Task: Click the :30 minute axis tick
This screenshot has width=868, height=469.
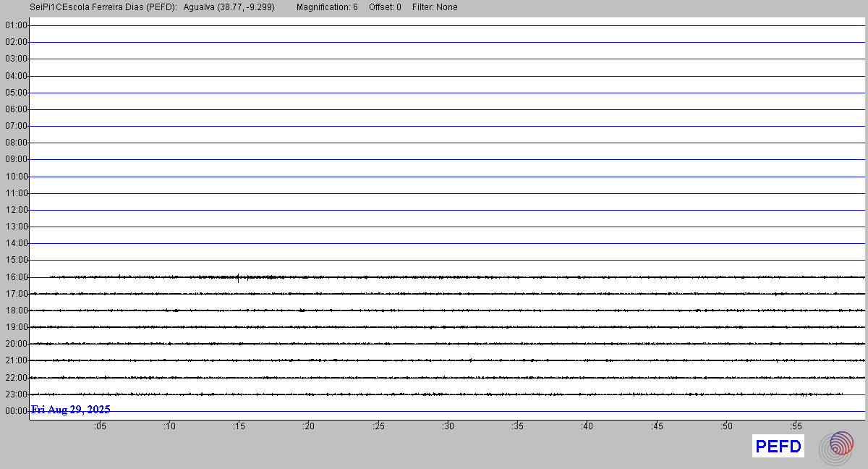Action: pyautogui.click(x=448, y=426)
